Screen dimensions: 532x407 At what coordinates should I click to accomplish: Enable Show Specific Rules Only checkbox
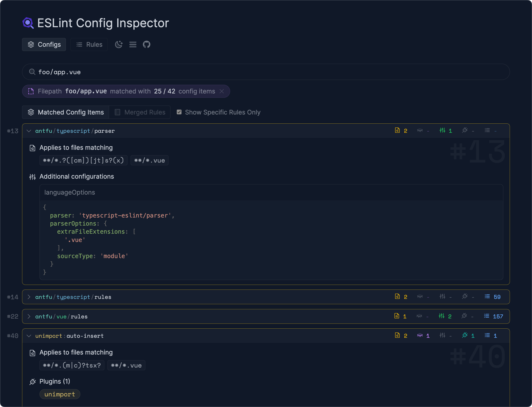click(179, 112)
